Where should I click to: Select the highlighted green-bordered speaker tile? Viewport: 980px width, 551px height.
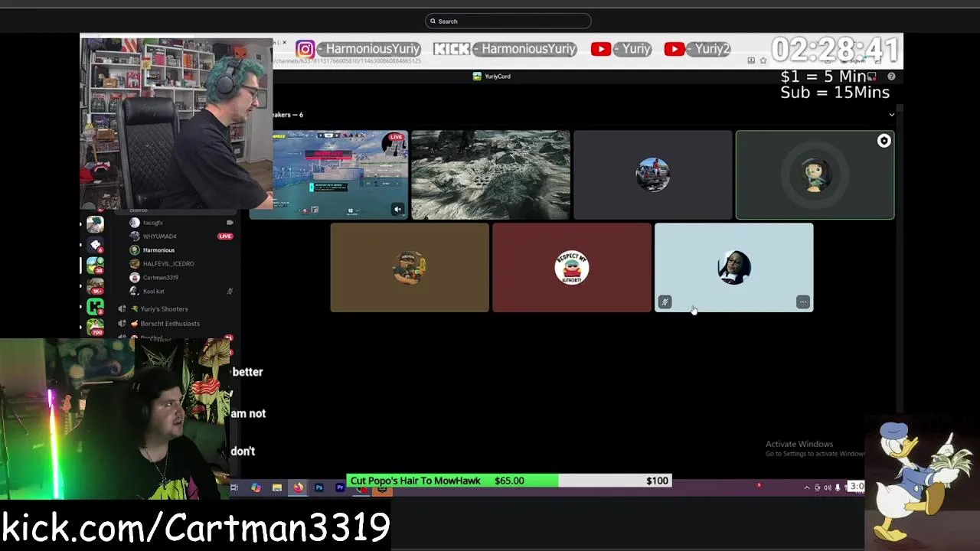coord(815,174)
